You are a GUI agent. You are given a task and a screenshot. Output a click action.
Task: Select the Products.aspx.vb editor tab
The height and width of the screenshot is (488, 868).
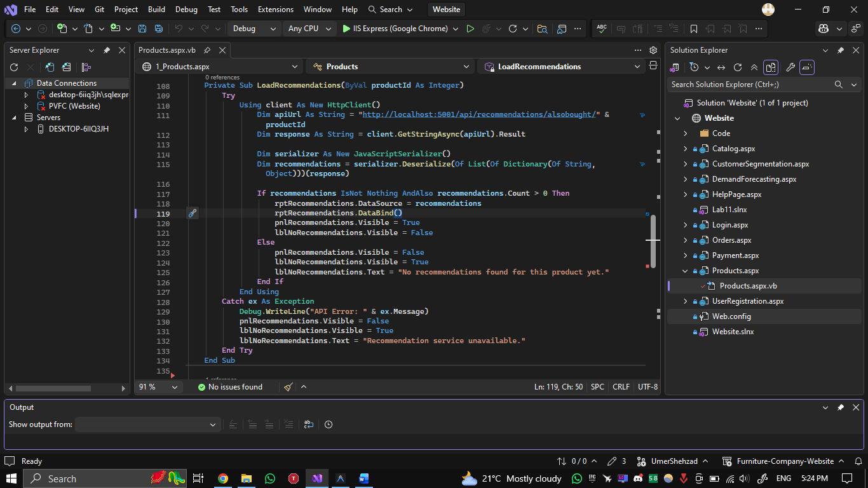point(167,50)
